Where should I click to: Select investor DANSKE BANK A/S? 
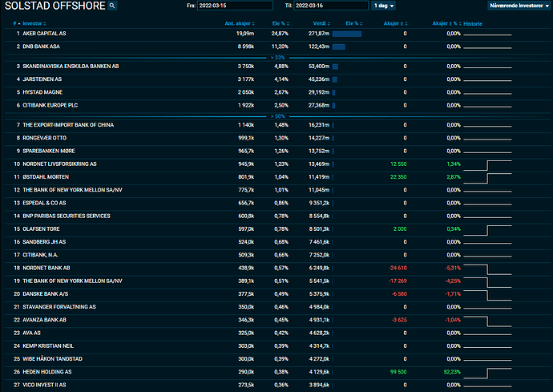pyautogui.click(x=45, y=294)
